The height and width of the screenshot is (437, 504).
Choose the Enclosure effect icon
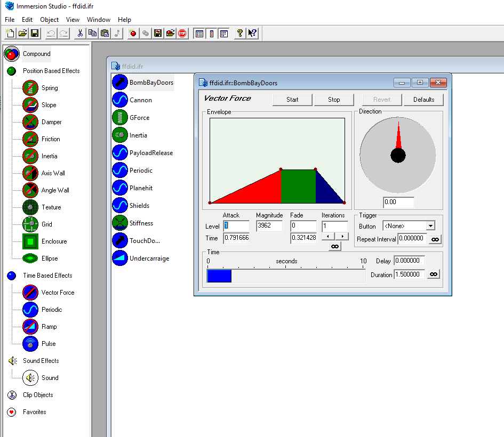pyautogui.click(x=30, y=241)
